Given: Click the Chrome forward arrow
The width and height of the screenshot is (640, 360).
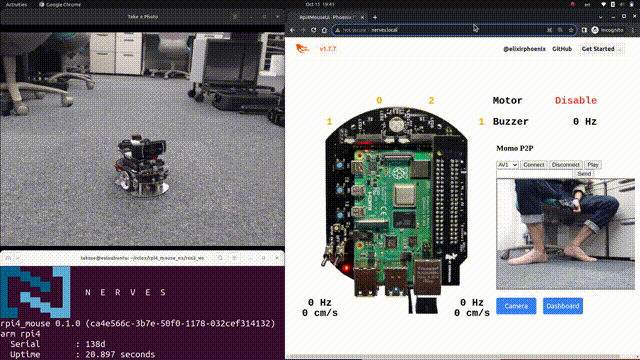Looking at the screenshot, I should pyautogui.click(x=303, y=30).
